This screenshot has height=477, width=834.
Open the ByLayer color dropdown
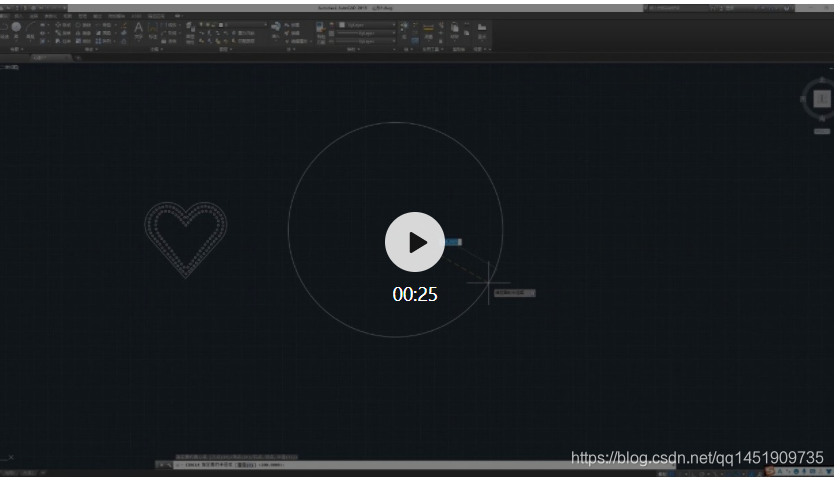click(x=367, y=25)
